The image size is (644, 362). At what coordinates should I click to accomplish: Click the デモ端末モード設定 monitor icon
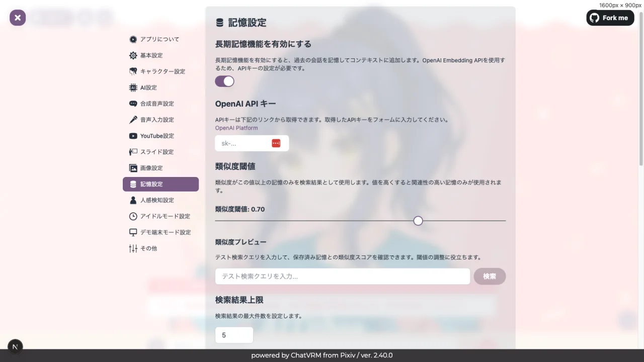click(x=133, y=232)
